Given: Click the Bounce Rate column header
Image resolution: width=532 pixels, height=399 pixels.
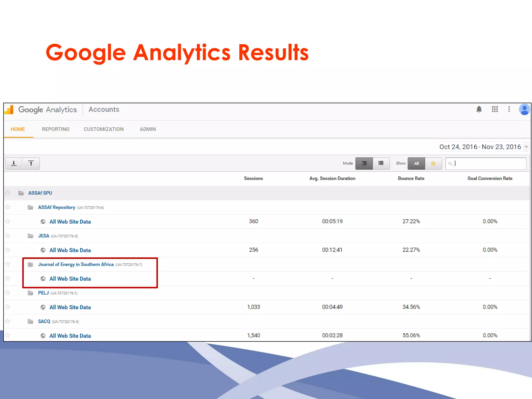Looking at the screenshot, I should 411,178.
